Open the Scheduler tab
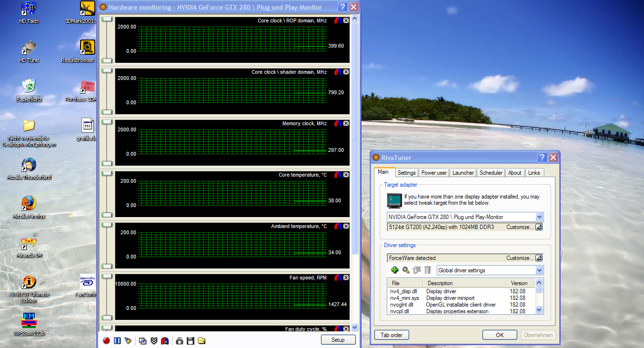The width and height of the screenshot is (644, 348). (x=491, y=173)
